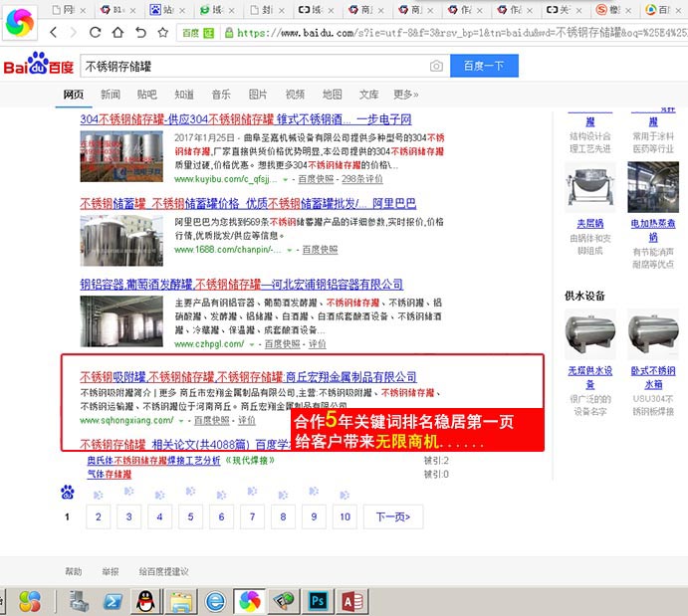Click the 河北宏浦 result thumbnail image

pos(121,321)
